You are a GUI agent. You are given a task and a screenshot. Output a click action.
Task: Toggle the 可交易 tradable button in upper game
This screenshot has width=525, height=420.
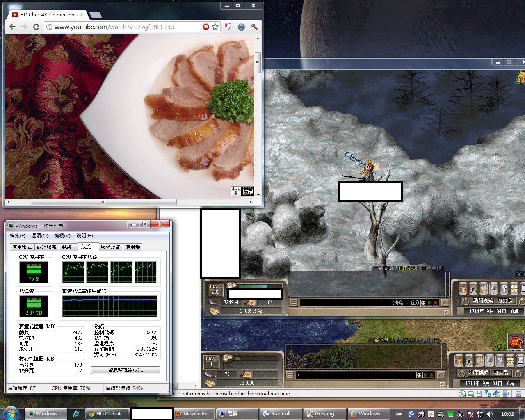point(505,301)
